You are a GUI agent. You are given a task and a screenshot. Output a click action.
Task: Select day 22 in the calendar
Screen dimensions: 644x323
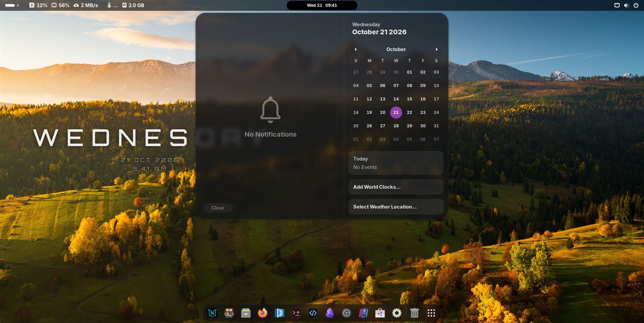tap(409, 112)
